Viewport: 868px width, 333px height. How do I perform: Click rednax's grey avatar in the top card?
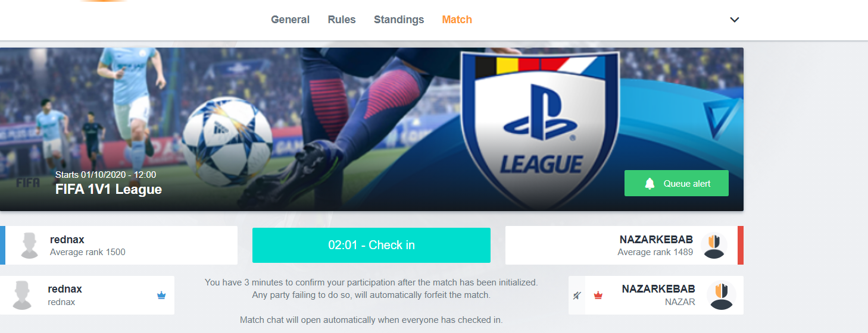pos(30,245)
